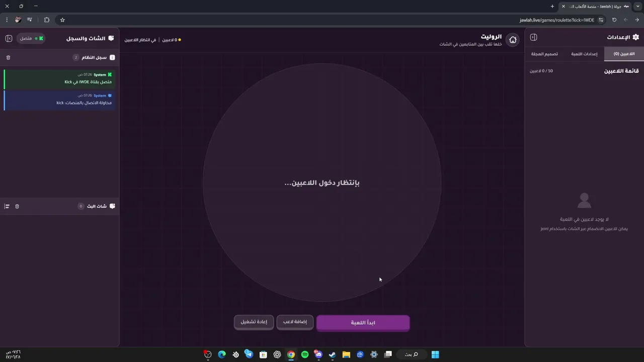The image size is (644, 362).
Task: Go to the home page icon
Action: 513,40
